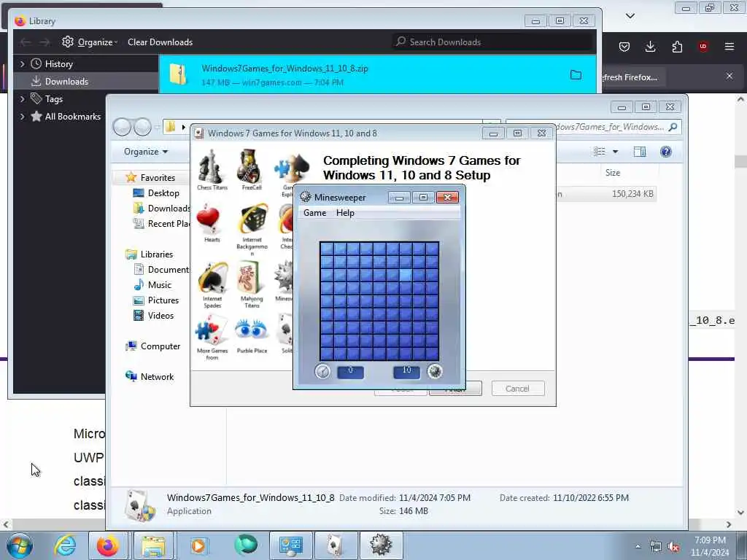Show hidden system tray icons arrow

coord(638,547)
